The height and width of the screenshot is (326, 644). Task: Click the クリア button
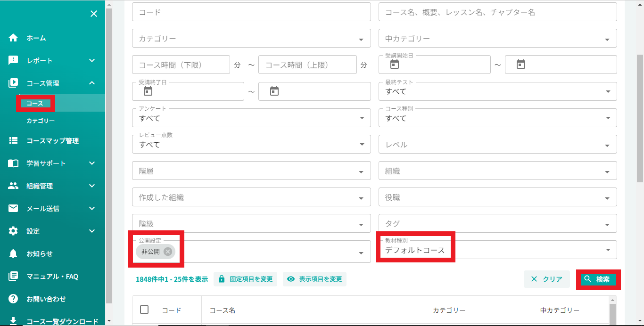546,279
